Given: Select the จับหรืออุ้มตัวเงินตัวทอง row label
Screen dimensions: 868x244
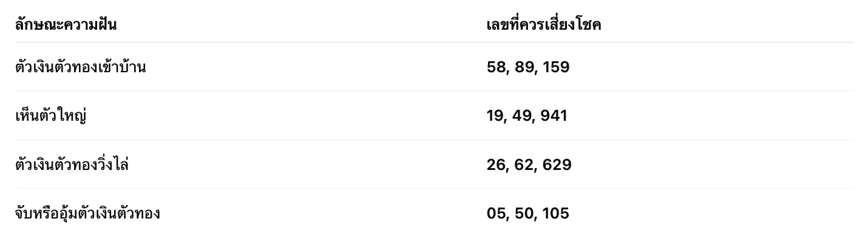Looking at the screenshot, I should (x=87, y=213).
